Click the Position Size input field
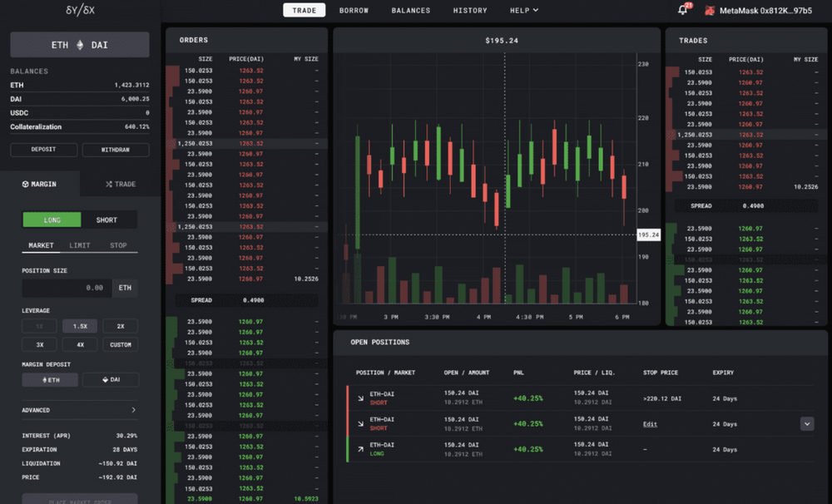Viewport: 832px width, 504px height. (x=67, y=287)
